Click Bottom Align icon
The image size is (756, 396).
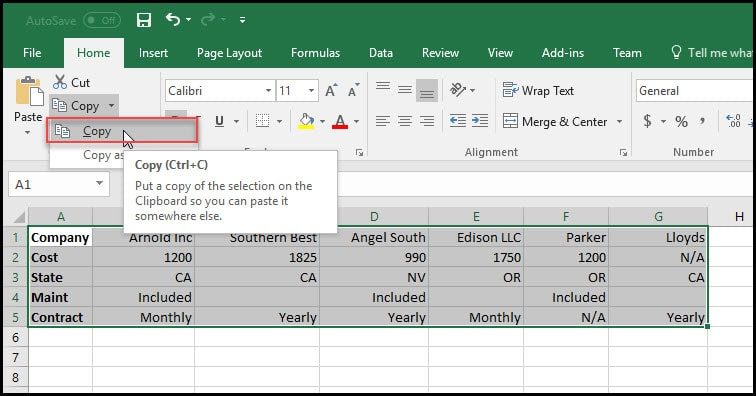click(x=427, y=90)
